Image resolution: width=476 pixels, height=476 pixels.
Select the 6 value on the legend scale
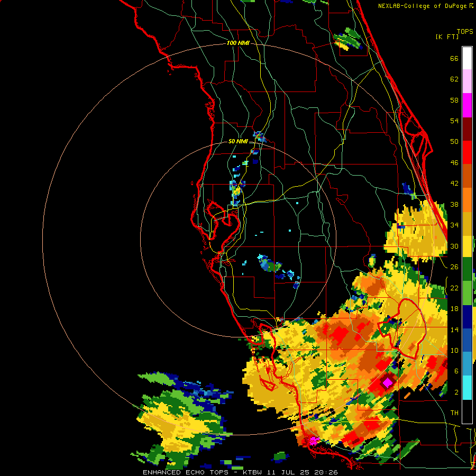pyautogui.click(x=456, y=371)
